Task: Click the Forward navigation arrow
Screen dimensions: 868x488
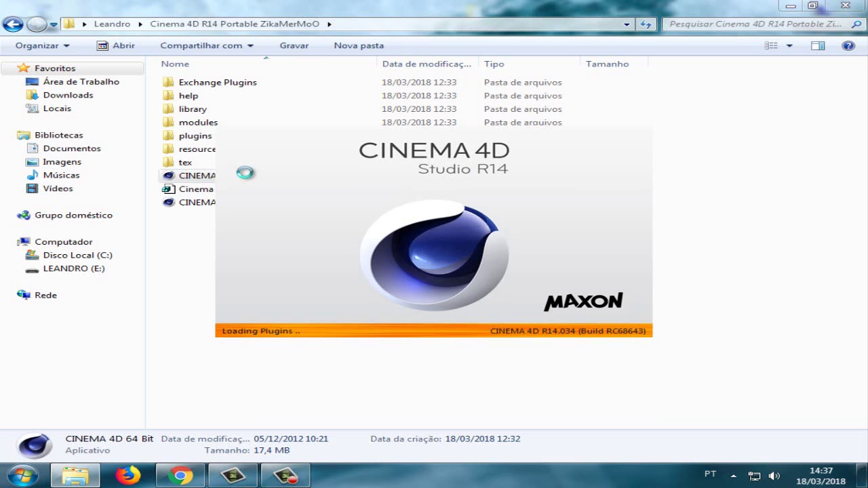Action: pos(37,24)
